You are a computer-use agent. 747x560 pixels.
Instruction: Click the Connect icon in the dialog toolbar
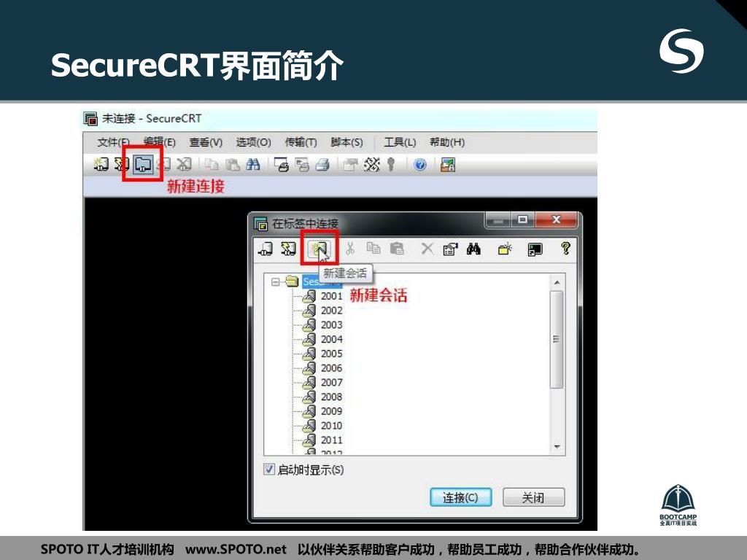coord(266,249)
